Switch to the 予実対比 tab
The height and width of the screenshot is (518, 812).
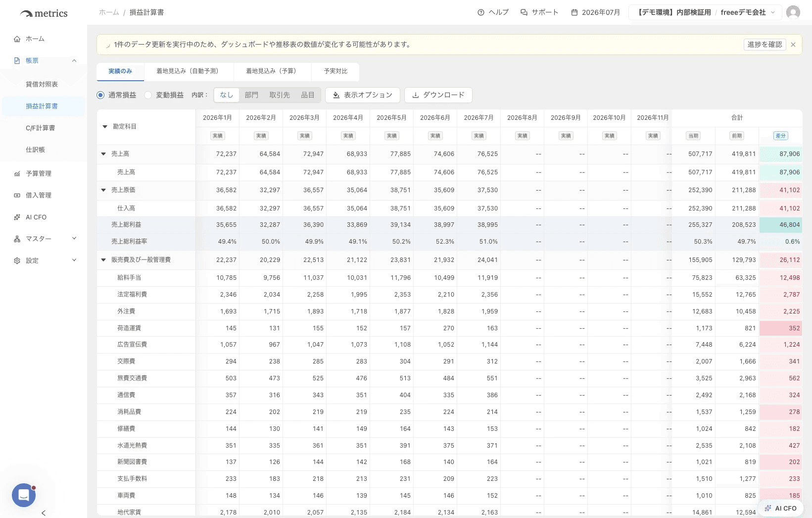tap(335, 71)
